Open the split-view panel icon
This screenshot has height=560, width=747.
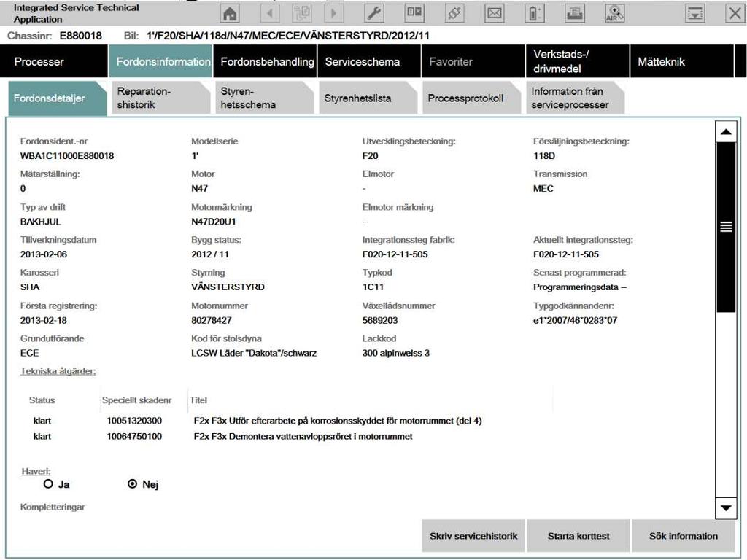(414, 13)
